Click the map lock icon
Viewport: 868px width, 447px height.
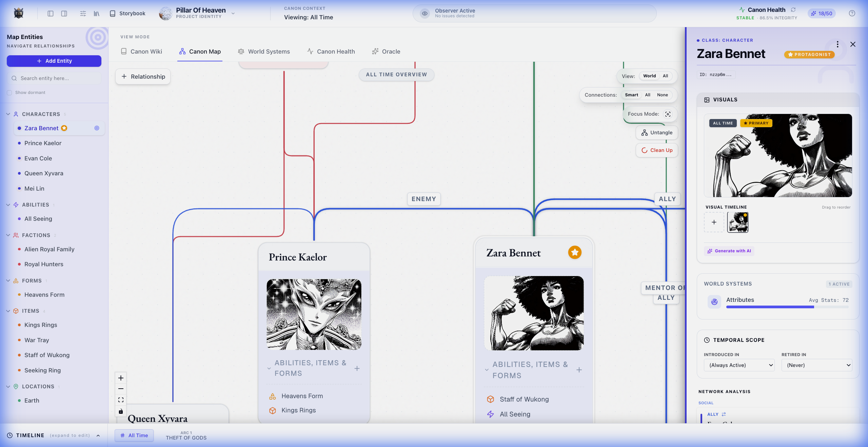121,411
